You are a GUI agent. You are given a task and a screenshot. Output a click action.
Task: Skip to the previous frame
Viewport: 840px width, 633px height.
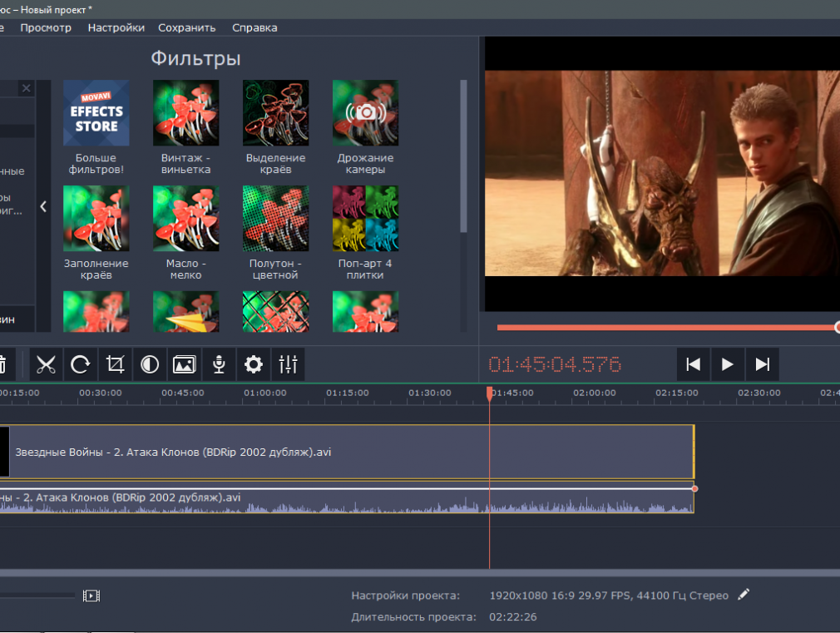click(694, 364)
